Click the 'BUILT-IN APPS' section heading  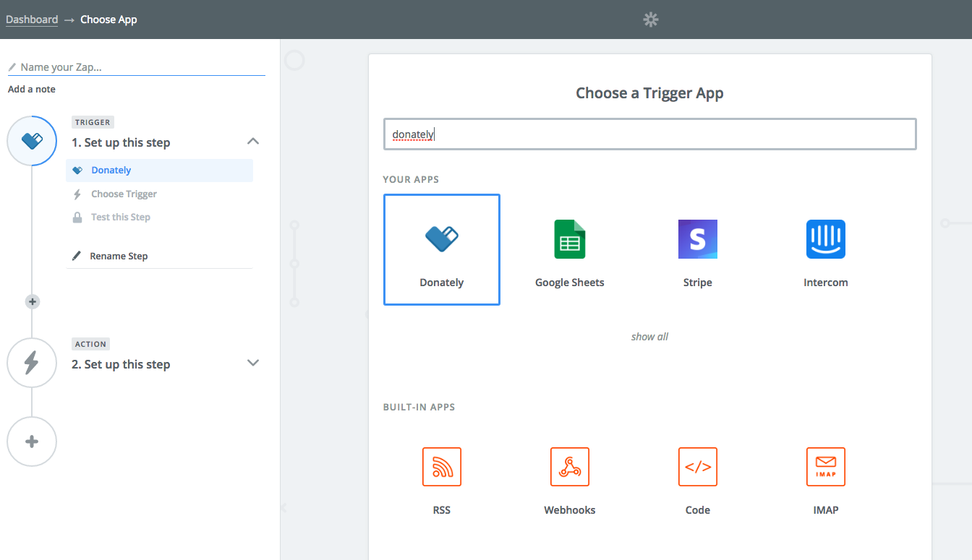pos(419,407)
